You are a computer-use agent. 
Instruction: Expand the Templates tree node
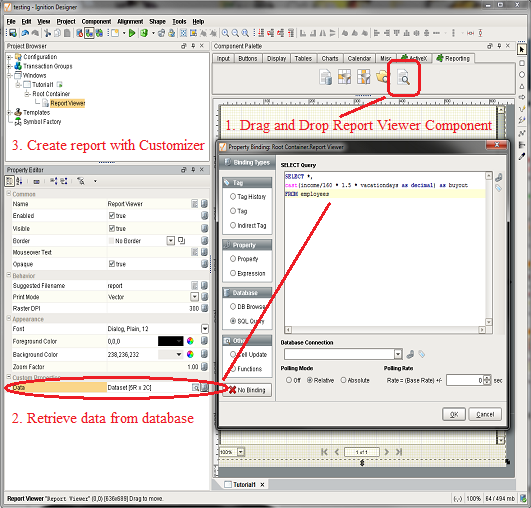(9, 112)
